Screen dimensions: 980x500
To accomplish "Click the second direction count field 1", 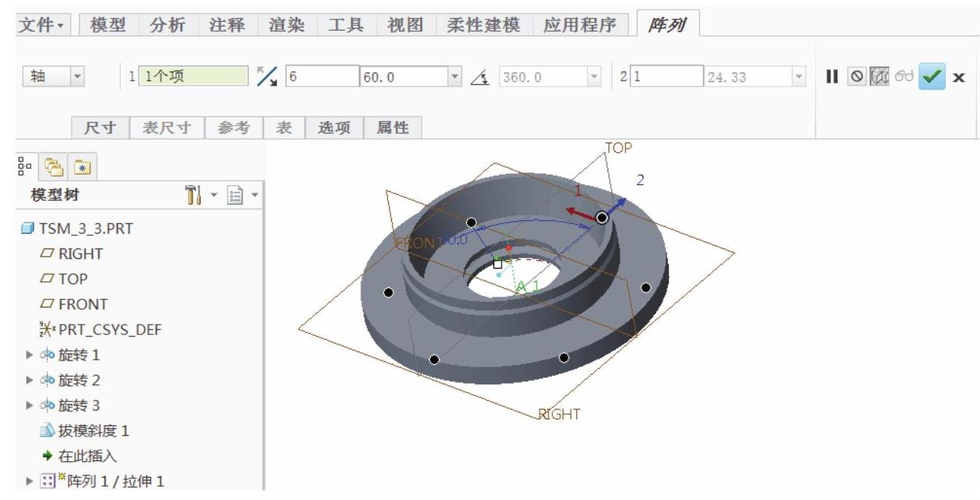I will [666, 77].
